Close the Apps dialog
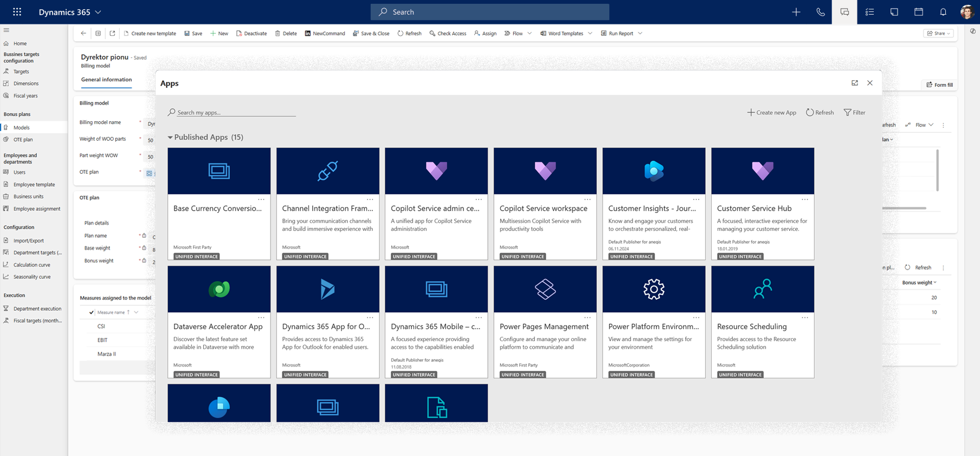Viewport: 980px width, 456px height. 870,83
